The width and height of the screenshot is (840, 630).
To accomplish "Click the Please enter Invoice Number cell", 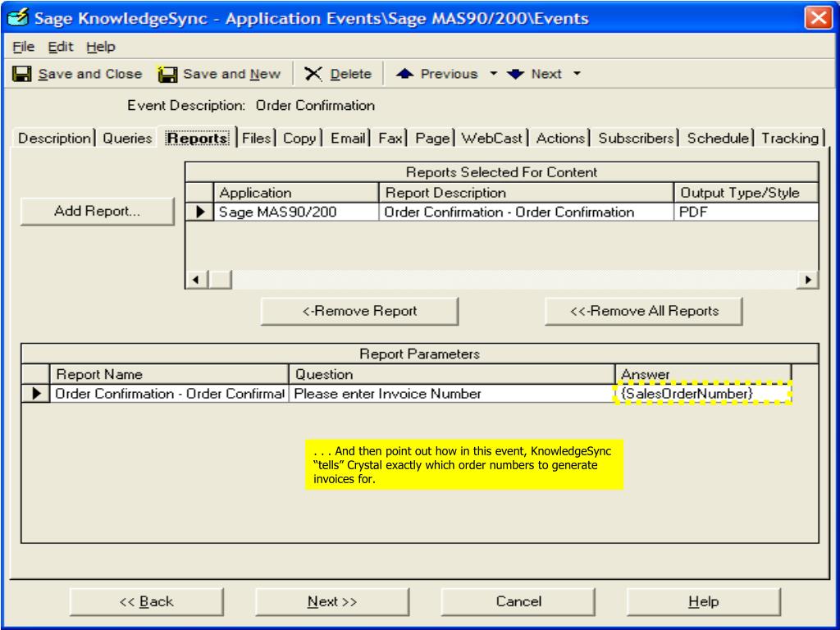I will coord(451,393).
